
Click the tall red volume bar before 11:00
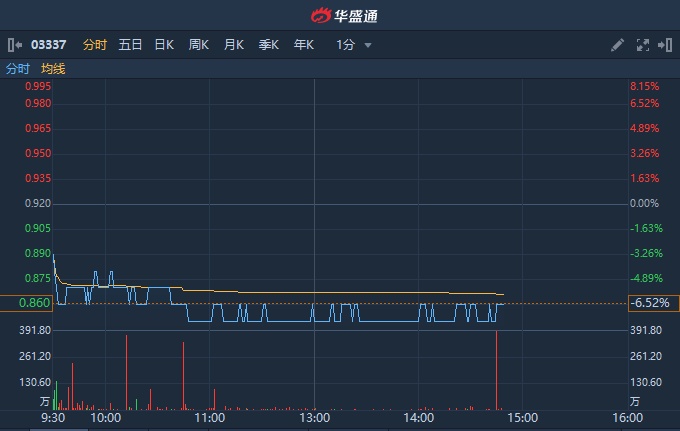tap(183, 376)
